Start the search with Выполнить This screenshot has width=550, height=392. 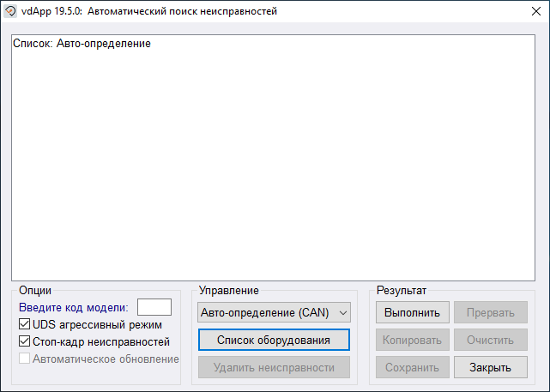click(412, 313)
